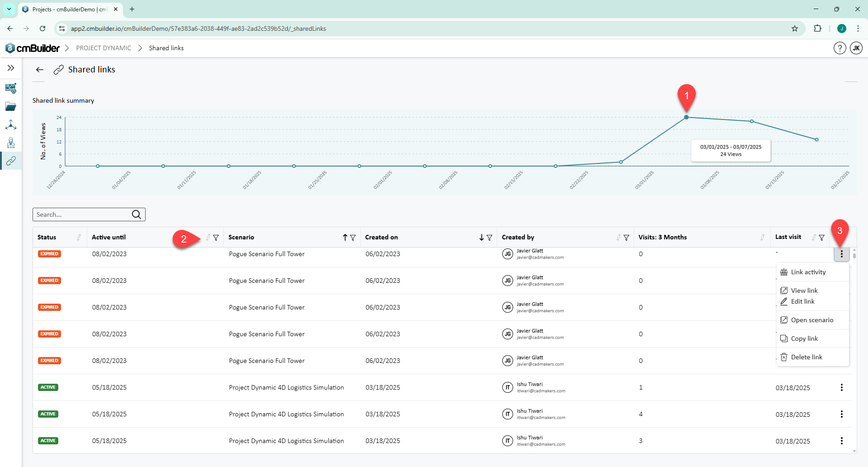Click the IT avatar on the 4-visits row

pos(508,414)
